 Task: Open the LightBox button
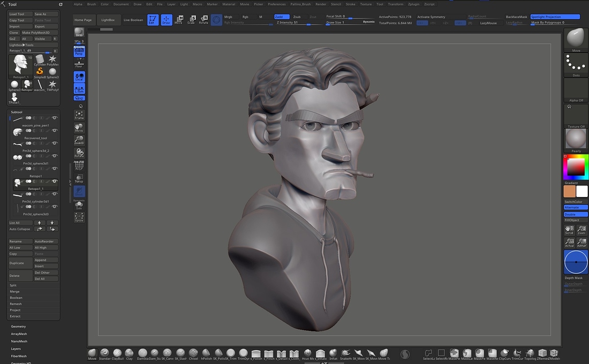108,20
